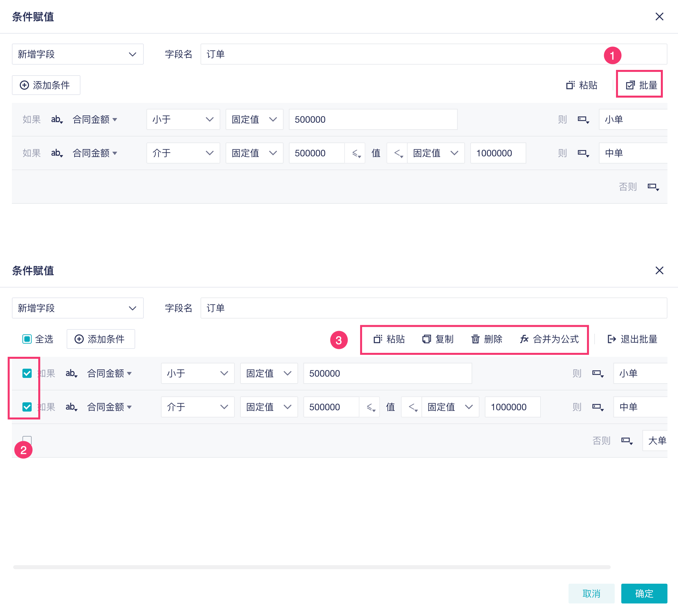Click 删除 trash icon in batch toolbar

475,339
